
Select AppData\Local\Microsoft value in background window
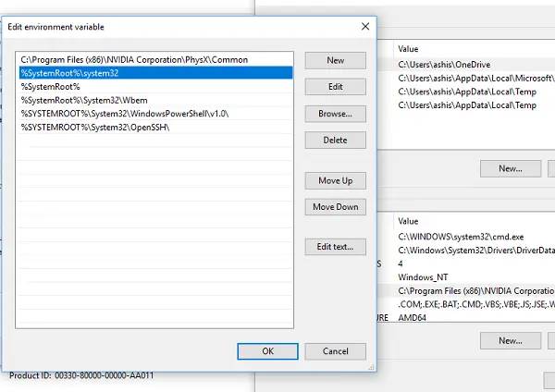[476, 79]
